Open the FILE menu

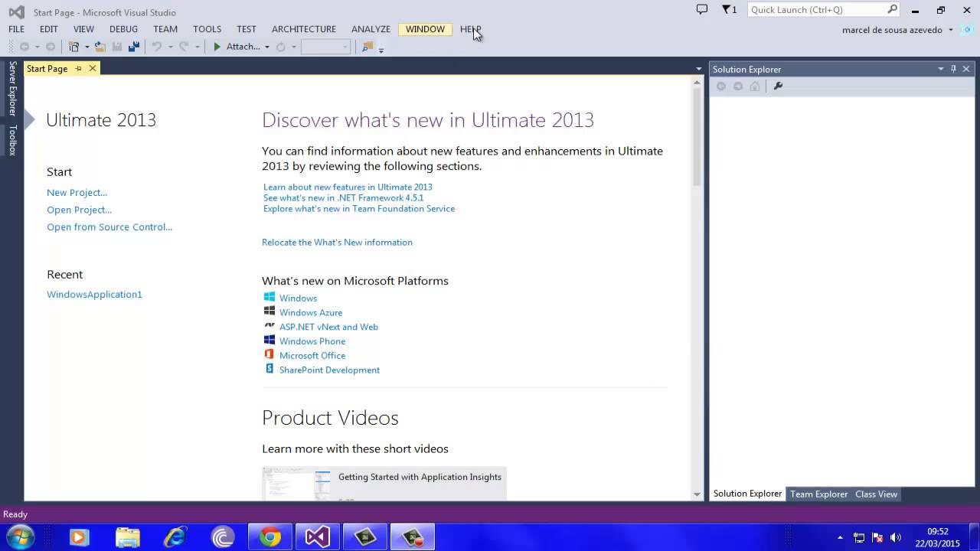pos(16,29)
